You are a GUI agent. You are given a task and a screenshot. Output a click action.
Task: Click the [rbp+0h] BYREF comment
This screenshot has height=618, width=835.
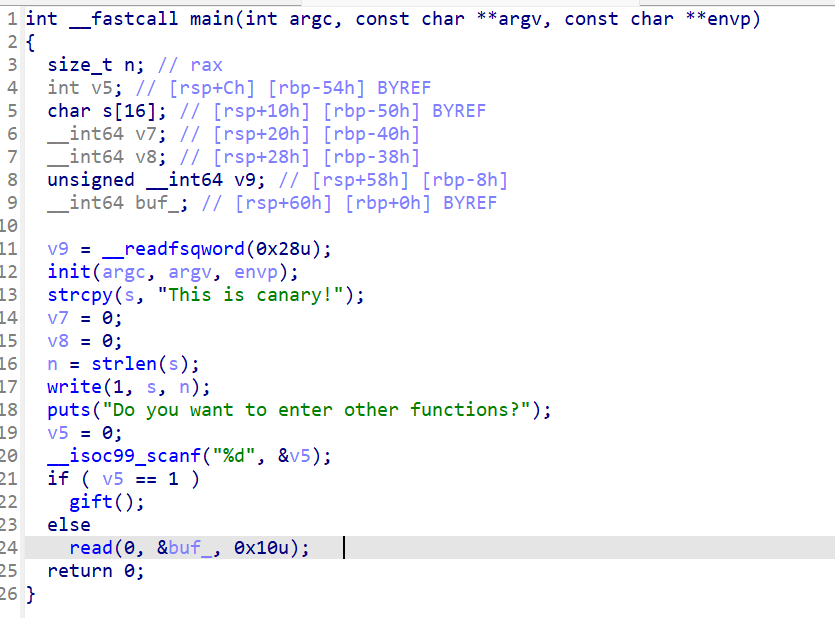point(421,203)
